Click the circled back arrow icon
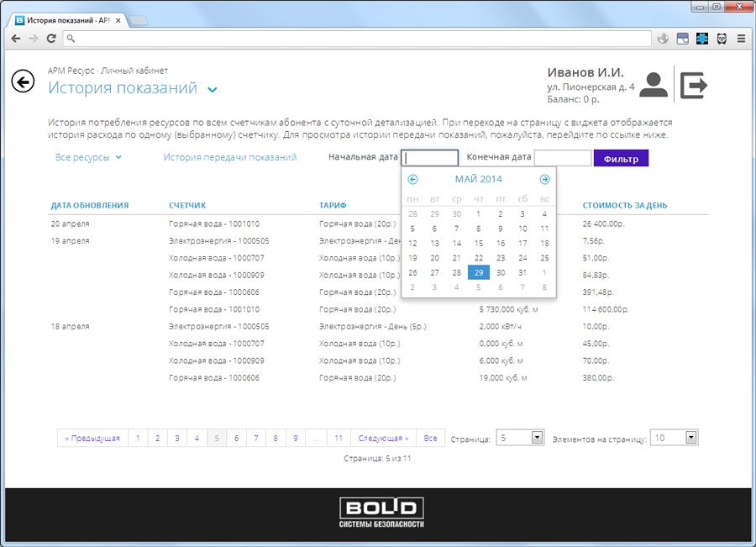This screenshot has height=547, width=756. click(x=23, y=82)
